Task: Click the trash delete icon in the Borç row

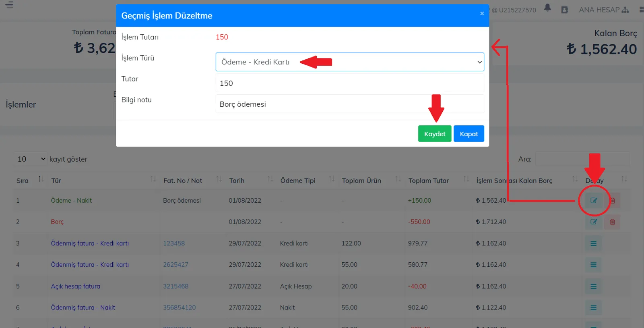Action: coord(612,222)
